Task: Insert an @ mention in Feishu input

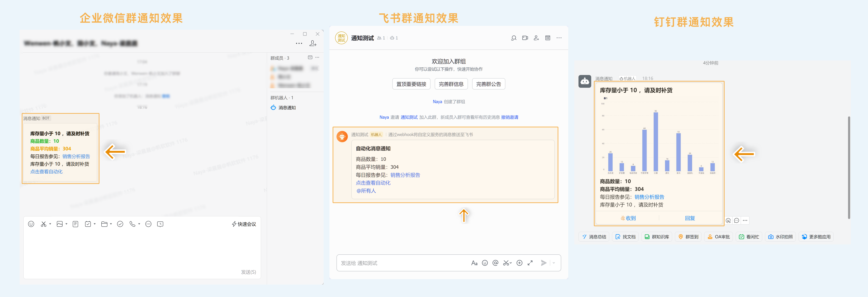Action: 495,263
